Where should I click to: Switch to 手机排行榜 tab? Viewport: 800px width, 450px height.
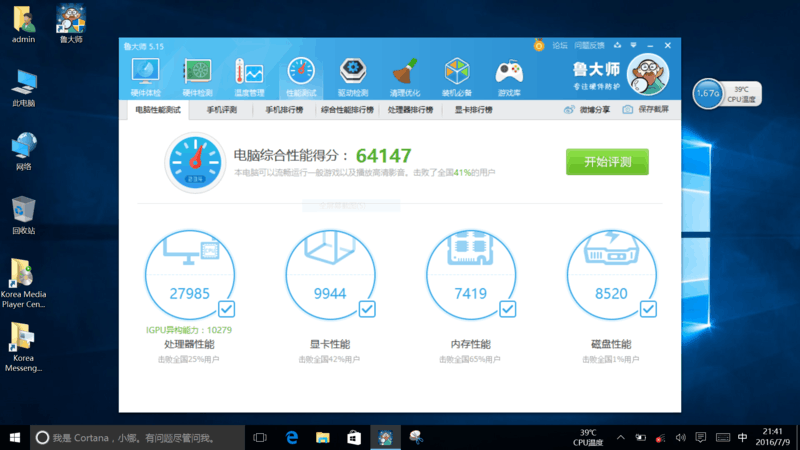tap(284, 110)
